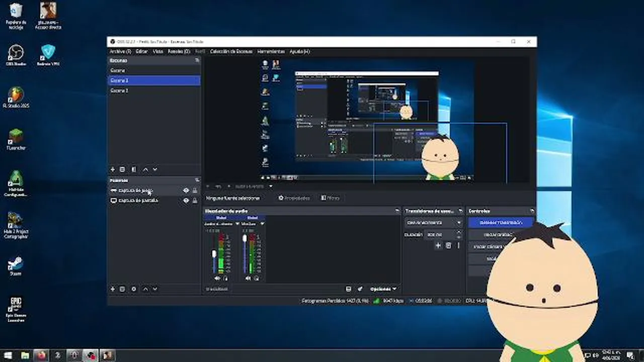
Task: Add a new scene with the plus icon
Action: [x=113, y=170]
